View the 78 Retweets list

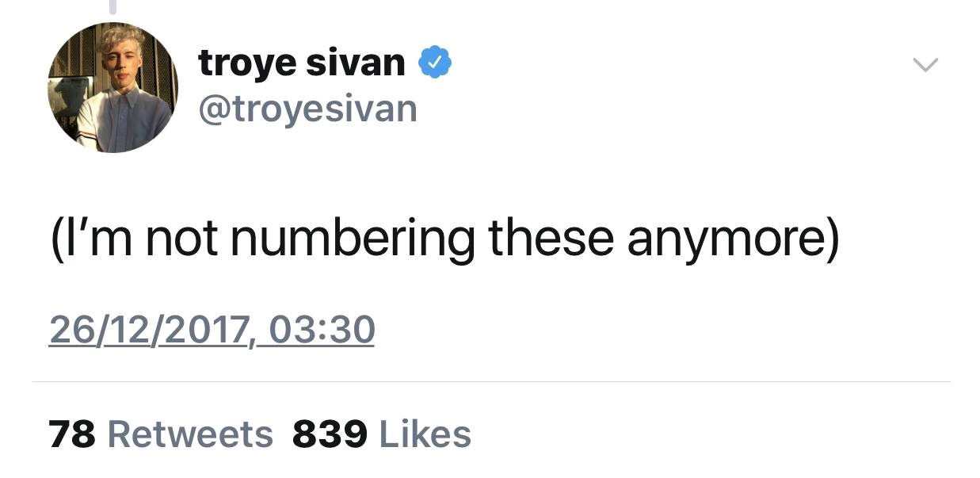[161, 434]
